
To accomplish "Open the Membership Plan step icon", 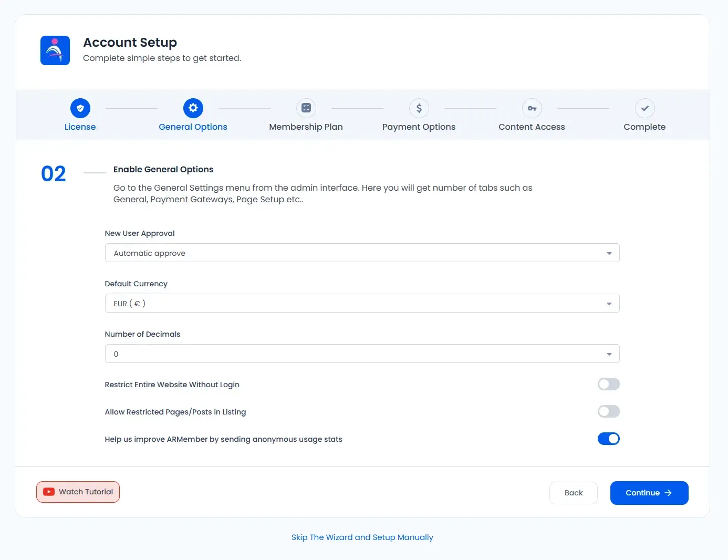I will [x=306, y=108].
